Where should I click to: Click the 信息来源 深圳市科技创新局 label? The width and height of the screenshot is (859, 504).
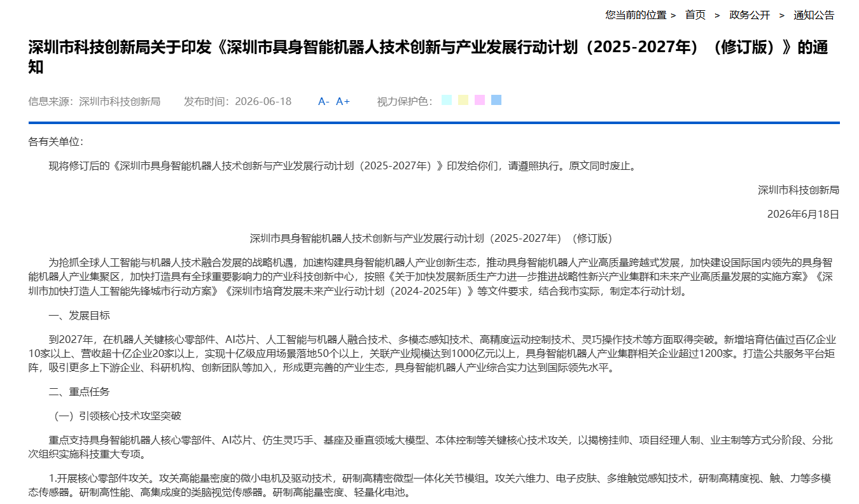click(x=94, y=101)
